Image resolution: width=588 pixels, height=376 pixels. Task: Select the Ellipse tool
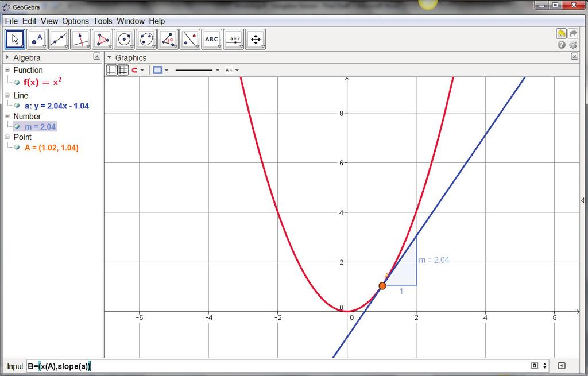point(146,40)
